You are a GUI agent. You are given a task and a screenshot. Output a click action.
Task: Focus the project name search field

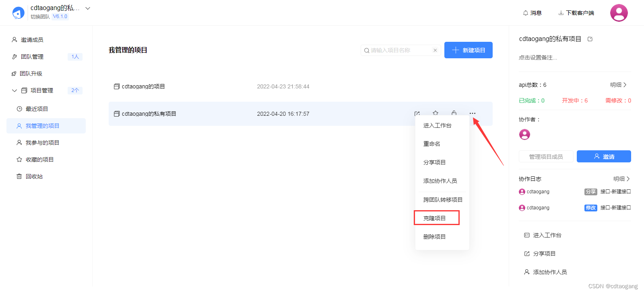point(400,50)
